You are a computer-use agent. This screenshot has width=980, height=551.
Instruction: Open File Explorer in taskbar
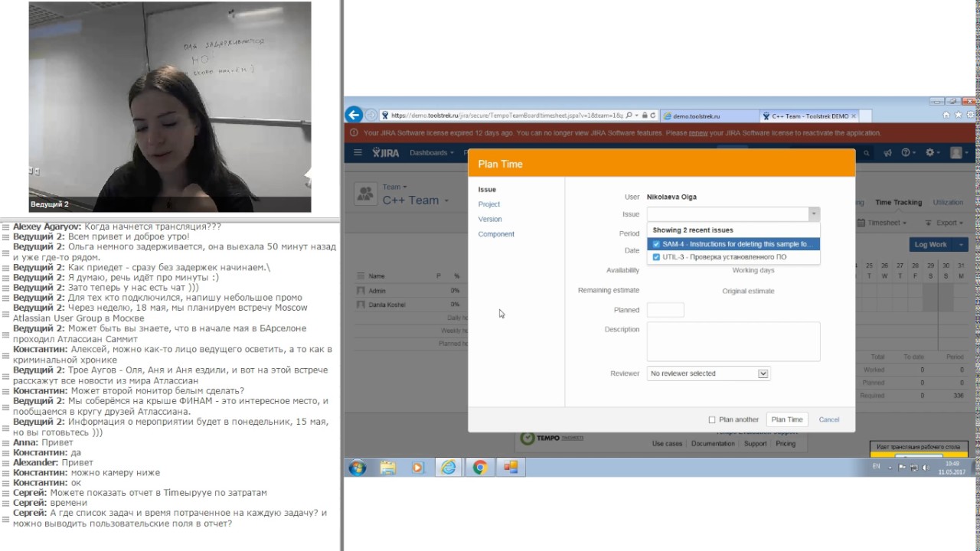[x=387, y=468]
